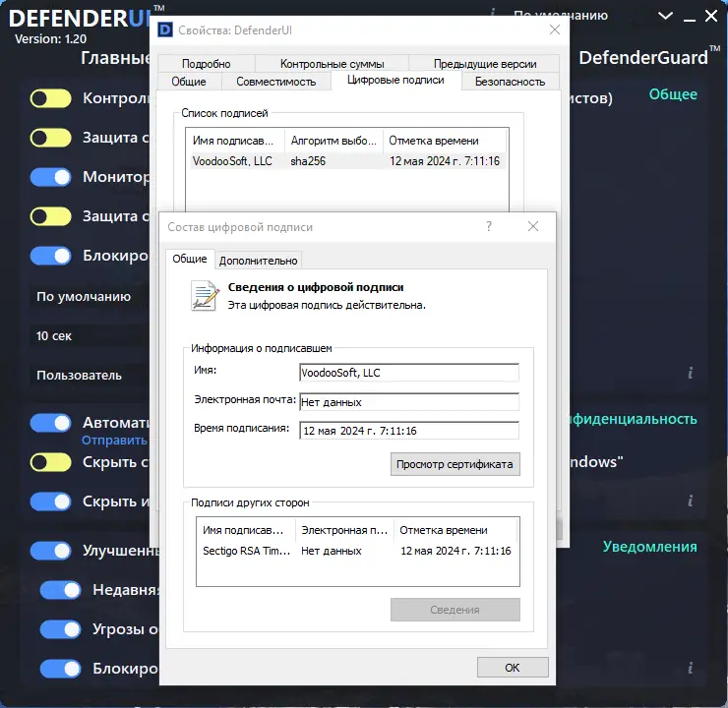Click Отметка времени header in Подписи других сторон
Image resolution: width=728 pixels, height=708 pixels.
coord(455,530)
